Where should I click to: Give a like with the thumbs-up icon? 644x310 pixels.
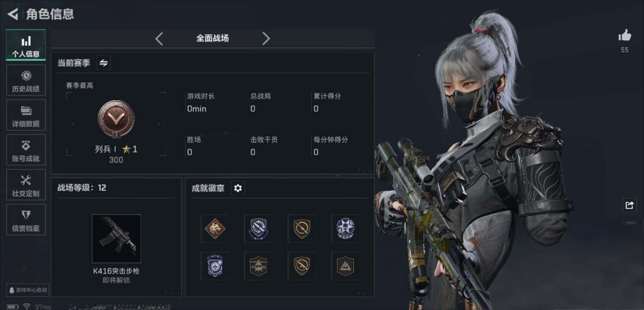(x=625, y=36)
